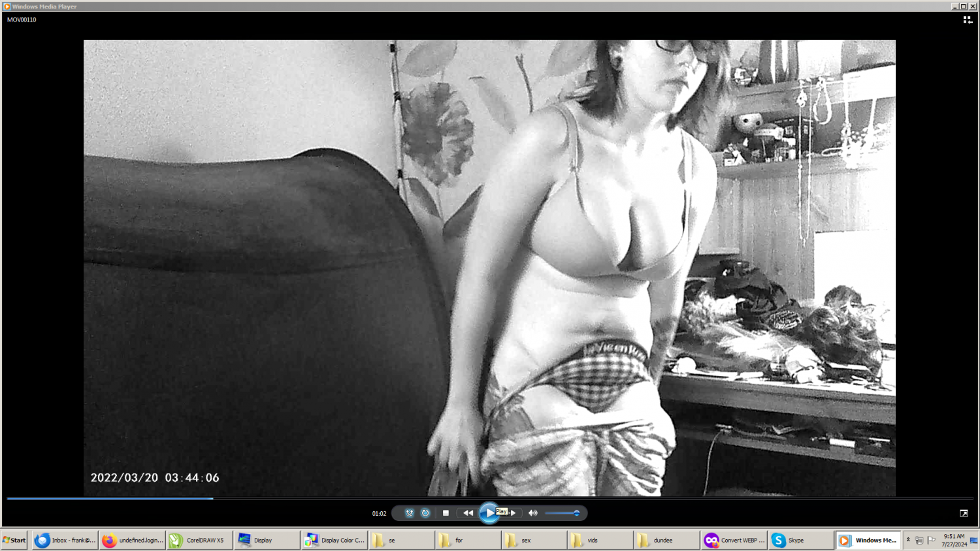Close the Windows Media Player window
This screenshot has height=551, width=980.
pos(972,7)
